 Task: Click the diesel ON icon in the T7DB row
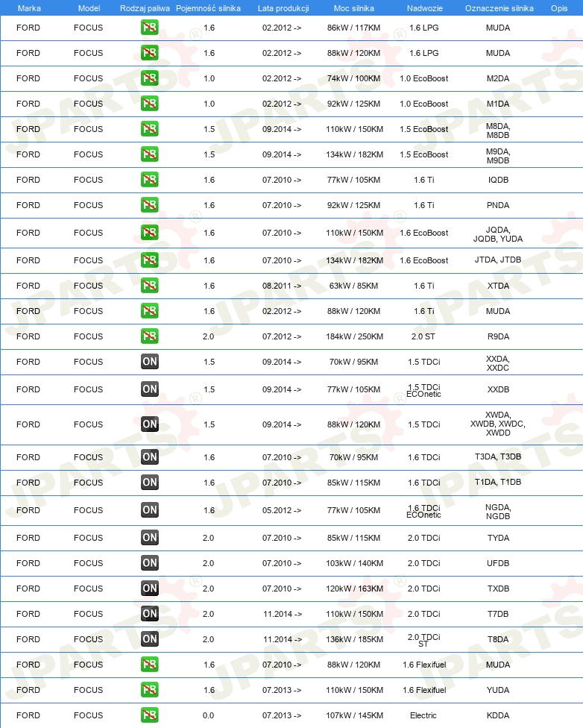tap(149, 614)
